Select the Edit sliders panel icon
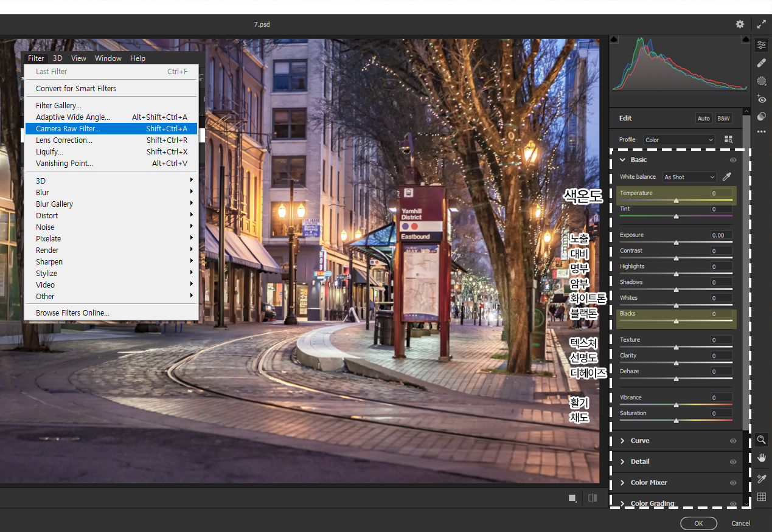Screen dimensions: 772x532 [761, 45]
